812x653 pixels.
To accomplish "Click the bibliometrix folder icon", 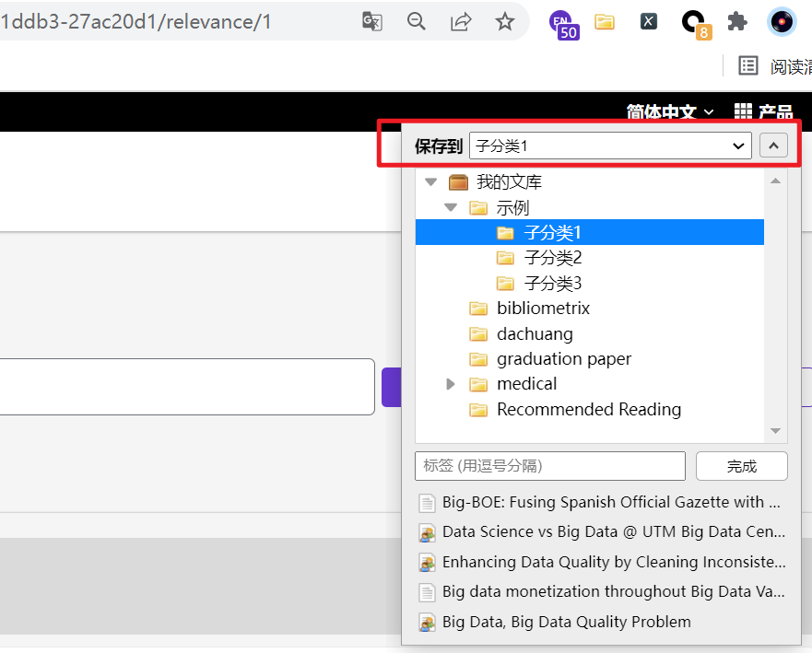I will pyautogui.click(x=478, y=309).
